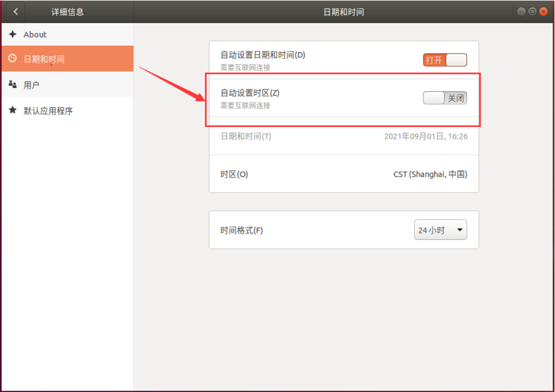Click the CST (Shanghai, 中国) value
Image resolution: width=555 pixels, height=392 pixels.
pyautogui.click(x=430, y=175)
